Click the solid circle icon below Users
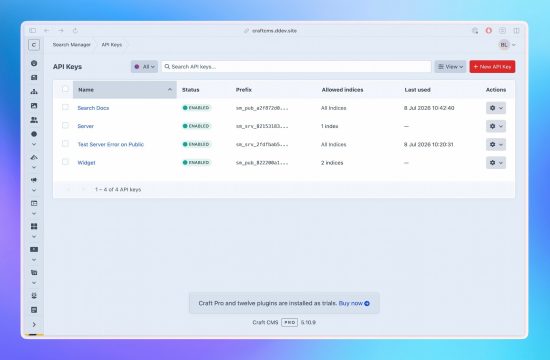This screenshot has height=360, width=550. click(x=34, y=134)
